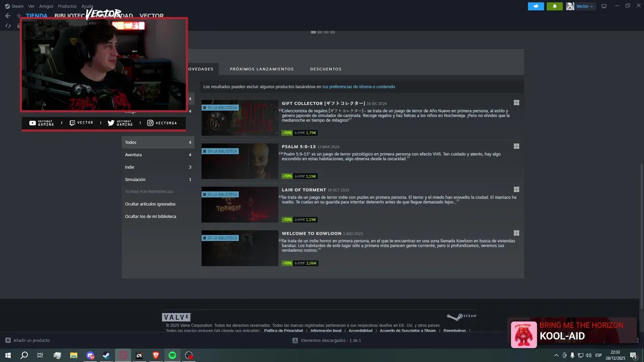Click microphone icon in system tray
Screen dimensions: 644x362
(572, 355)
